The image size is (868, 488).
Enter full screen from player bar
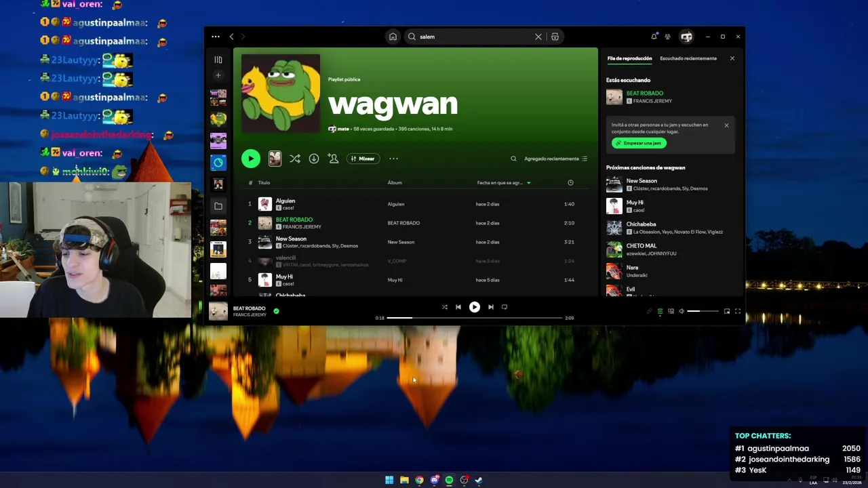pyautogui.click(x=738, y=311)
